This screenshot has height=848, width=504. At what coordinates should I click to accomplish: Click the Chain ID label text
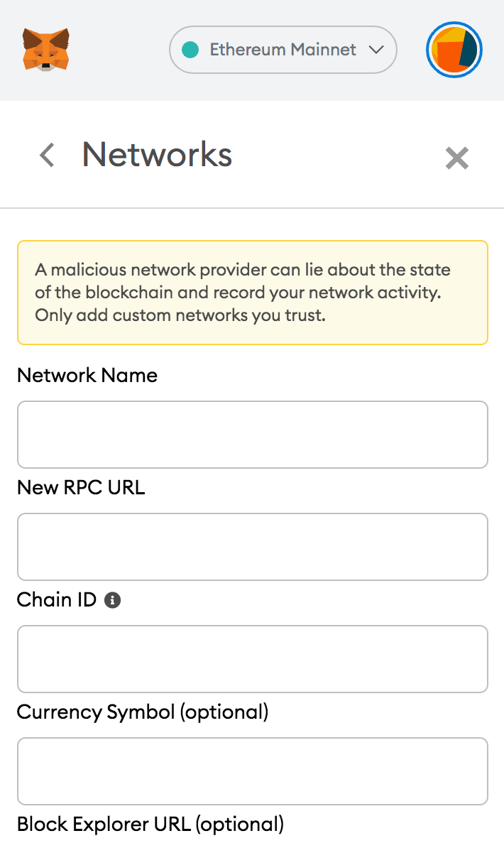click(57, 599)
